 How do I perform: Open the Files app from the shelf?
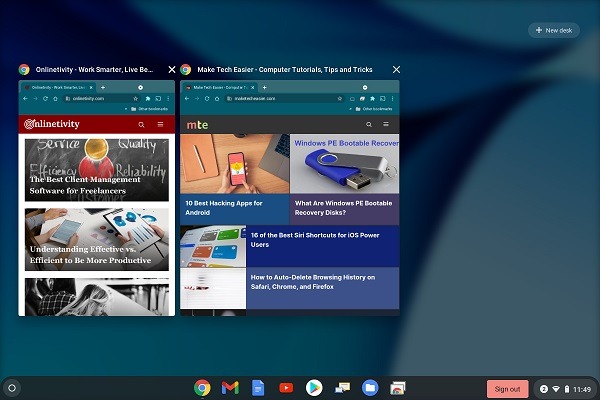(x=370, y=388)
